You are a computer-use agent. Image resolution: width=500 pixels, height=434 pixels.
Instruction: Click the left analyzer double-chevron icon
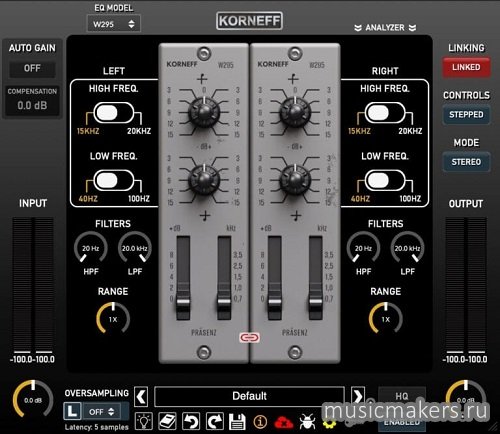(358, 28)
